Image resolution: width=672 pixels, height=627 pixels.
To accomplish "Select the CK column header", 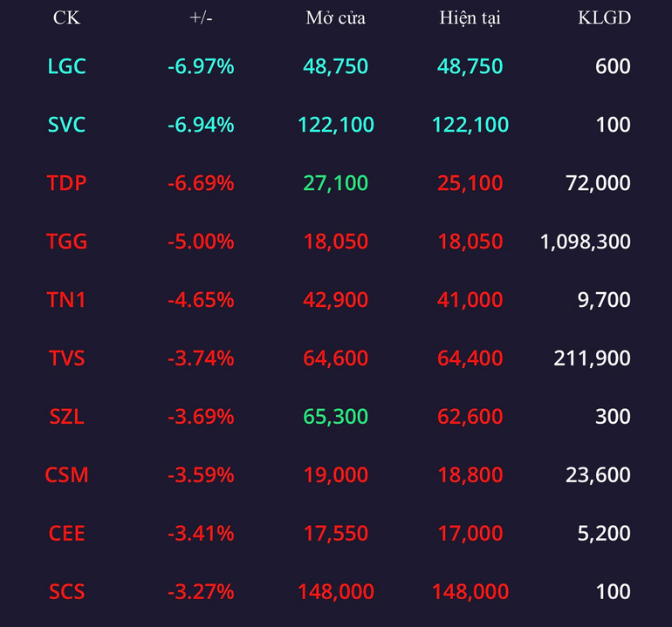I will point(66,18).
